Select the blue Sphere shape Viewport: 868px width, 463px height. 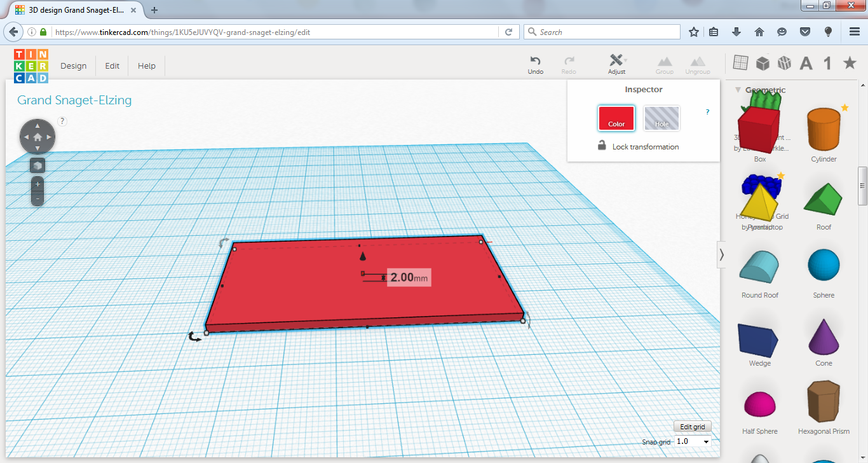(824, 265)
